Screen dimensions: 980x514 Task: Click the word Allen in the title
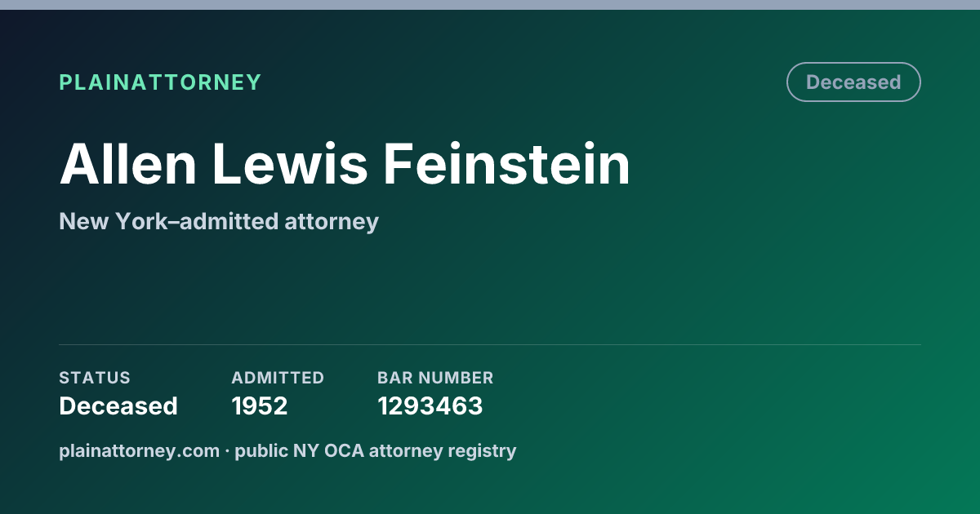pyautogui.click(x=128, y=164)
